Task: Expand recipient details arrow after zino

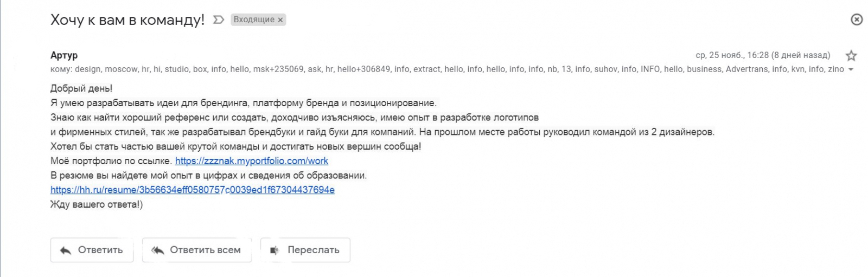Action: [851, 70]
